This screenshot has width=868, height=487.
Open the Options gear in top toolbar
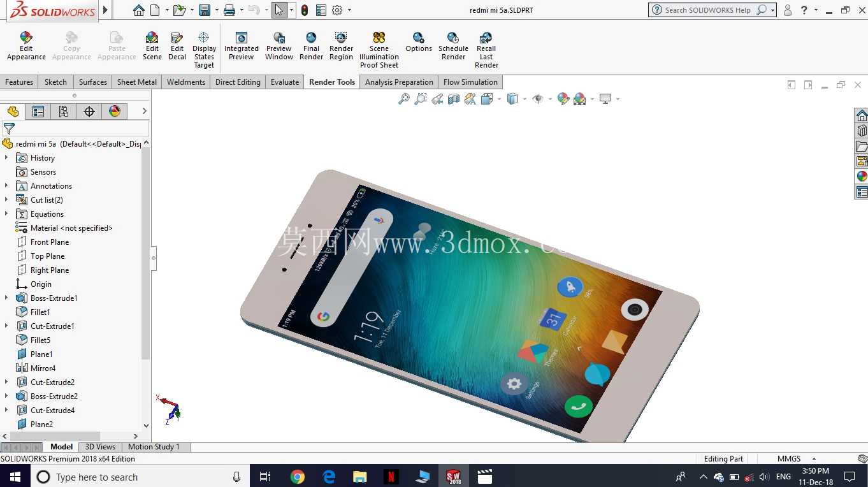(337, 10)
